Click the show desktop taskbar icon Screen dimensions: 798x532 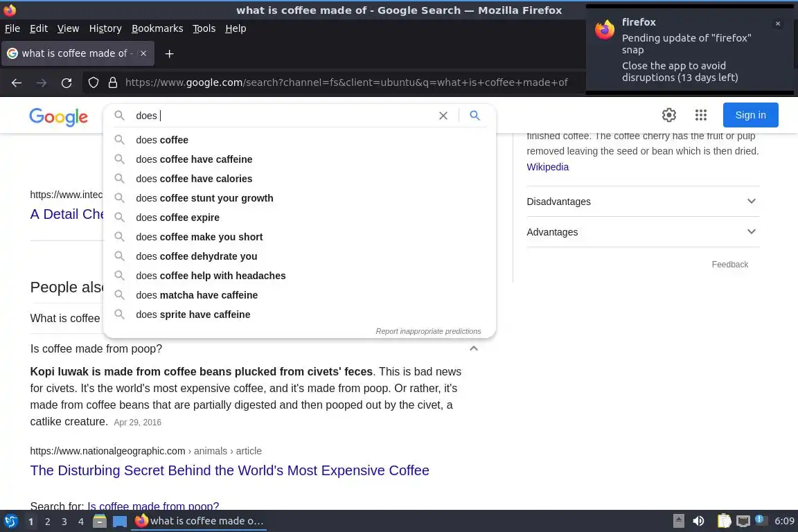[120, 521]
